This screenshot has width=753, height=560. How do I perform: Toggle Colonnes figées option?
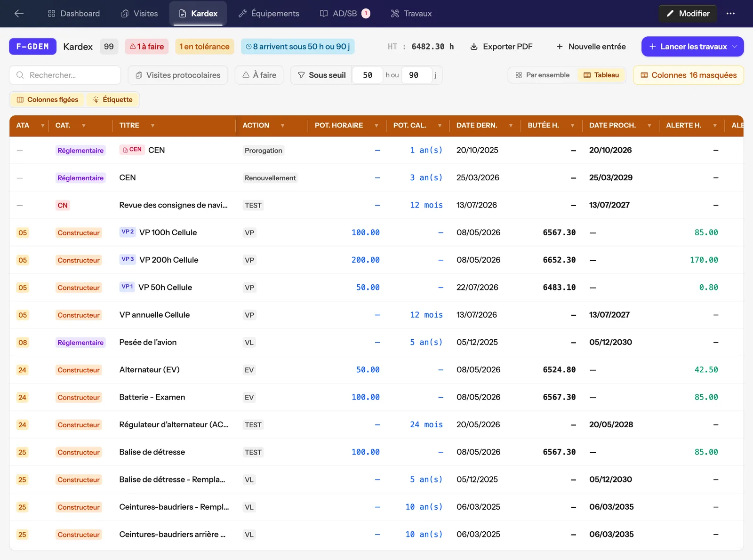[47, 99]
